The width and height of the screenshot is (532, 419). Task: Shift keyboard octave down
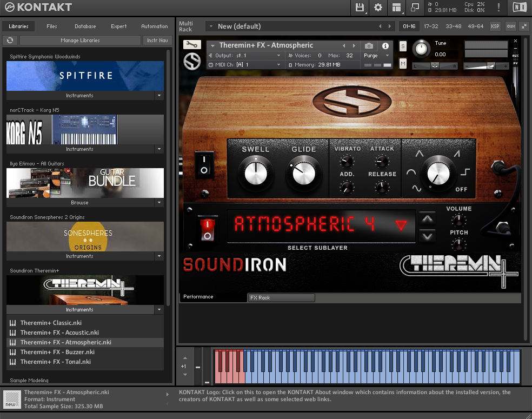(x=185, y=375)
